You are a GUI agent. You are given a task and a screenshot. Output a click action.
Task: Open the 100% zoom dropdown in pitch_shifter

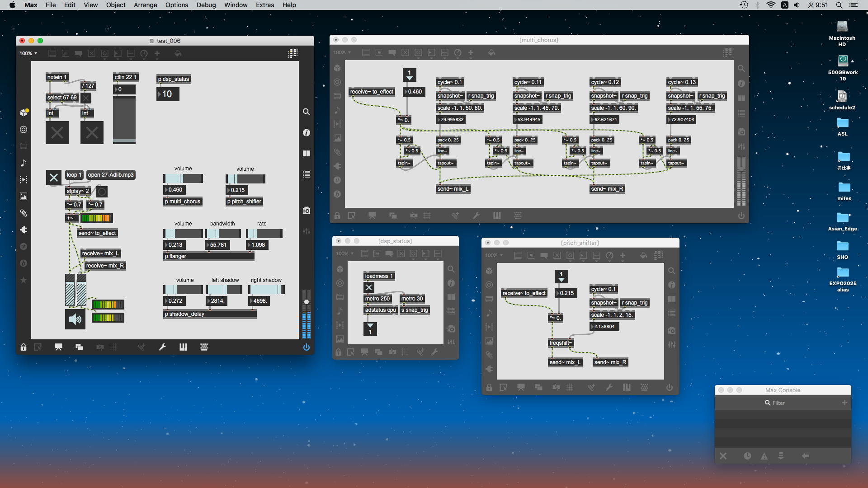coord(494,255)
